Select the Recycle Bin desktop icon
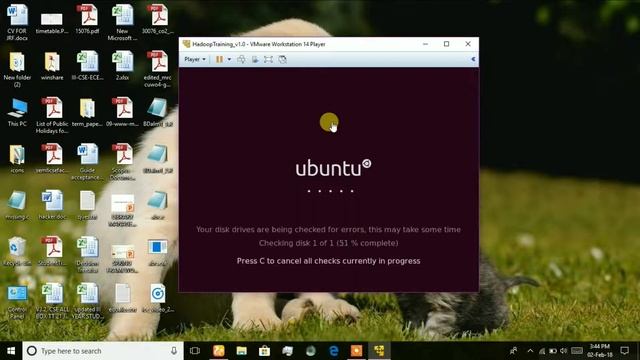This screenshot has width=640, height=360. [x=17, y=252]
